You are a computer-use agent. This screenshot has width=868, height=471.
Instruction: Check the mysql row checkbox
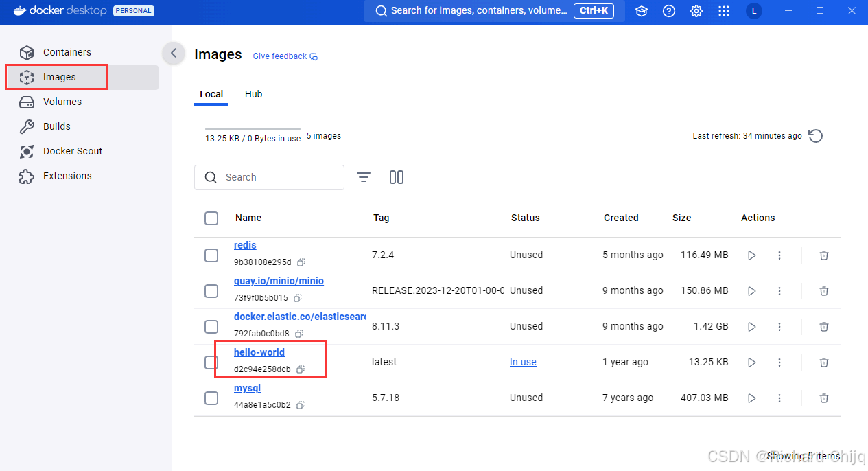coord(211,398)
